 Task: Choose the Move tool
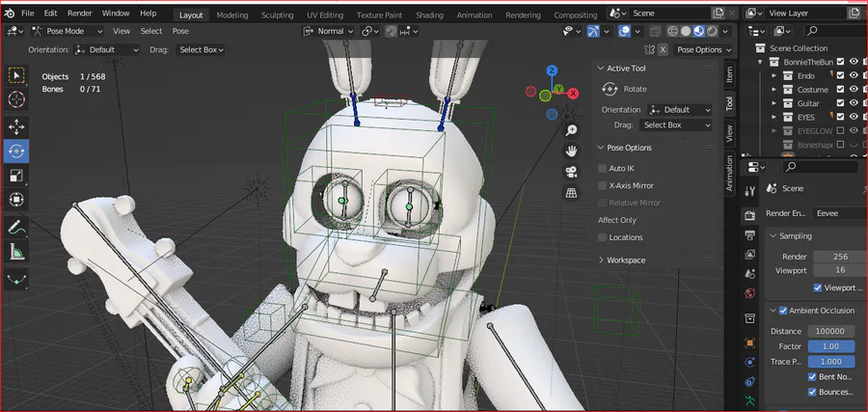tap(16, 126)
